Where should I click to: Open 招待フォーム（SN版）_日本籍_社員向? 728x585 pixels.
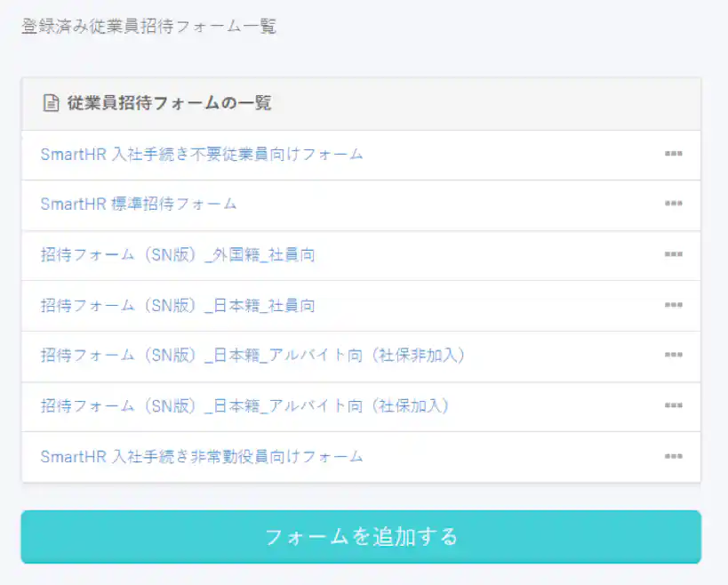click(x=178, y=306)
